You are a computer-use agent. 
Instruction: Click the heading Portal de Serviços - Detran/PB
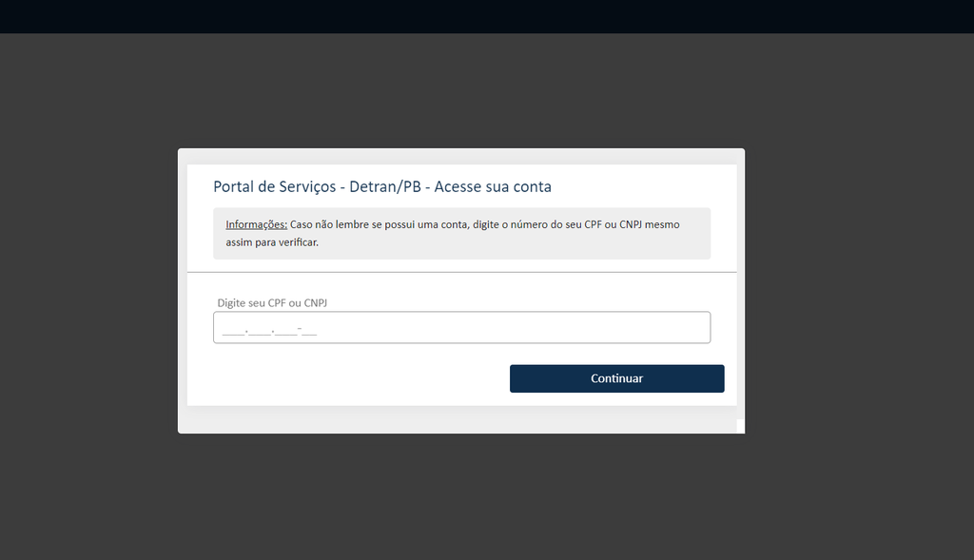(382, 187)
